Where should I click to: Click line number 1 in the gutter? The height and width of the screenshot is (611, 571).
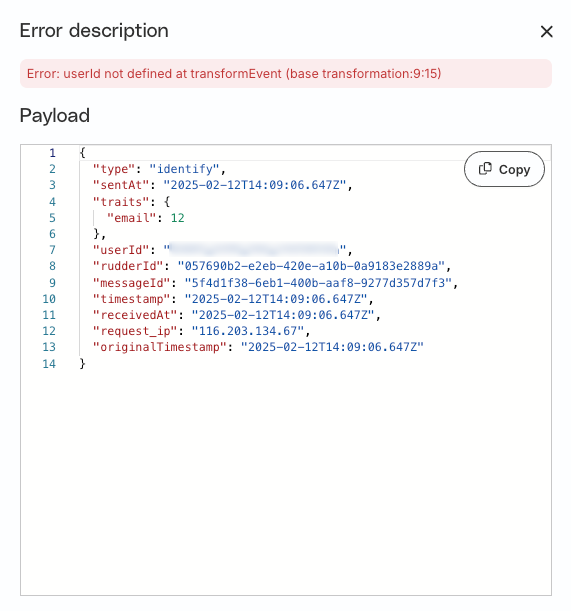pyautogui.click(x=52, y=153)
